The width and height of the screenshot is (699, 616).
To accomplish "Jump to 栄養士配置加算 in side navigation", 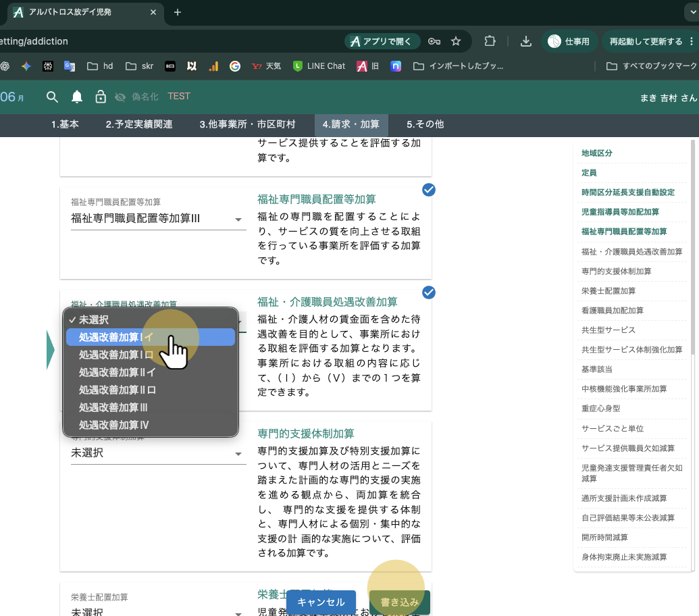I will point(609,290).
